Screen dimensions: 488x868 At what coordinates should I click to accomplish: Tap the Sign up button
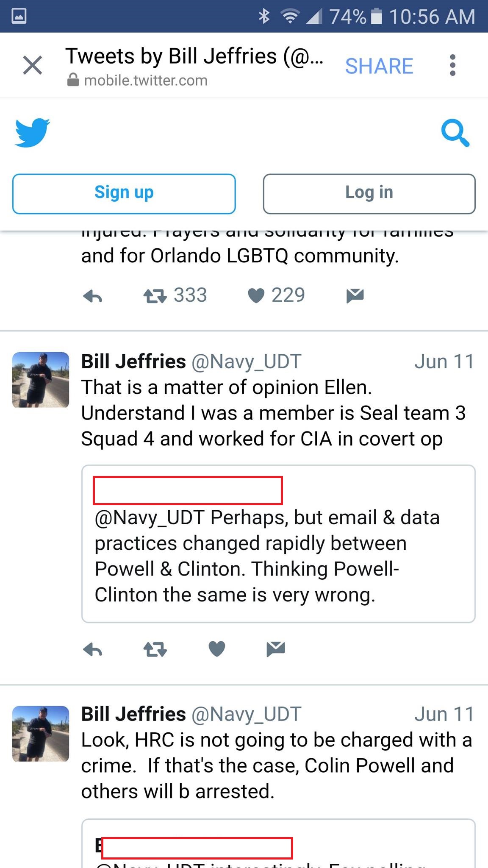[x=124, y=194]
